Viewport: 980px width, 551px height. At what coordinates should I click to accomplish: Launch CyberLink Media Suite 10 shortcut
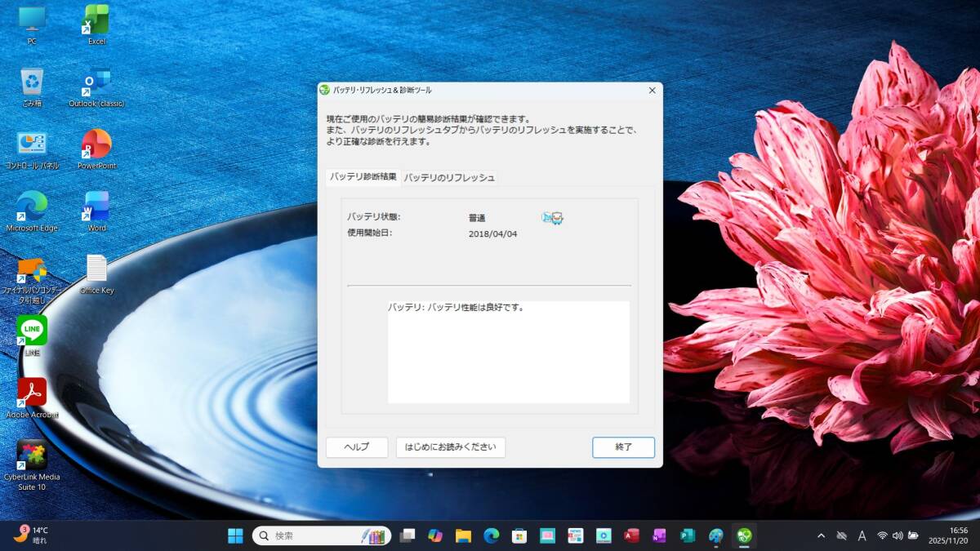pyautogui.click(x=32, y=466)
